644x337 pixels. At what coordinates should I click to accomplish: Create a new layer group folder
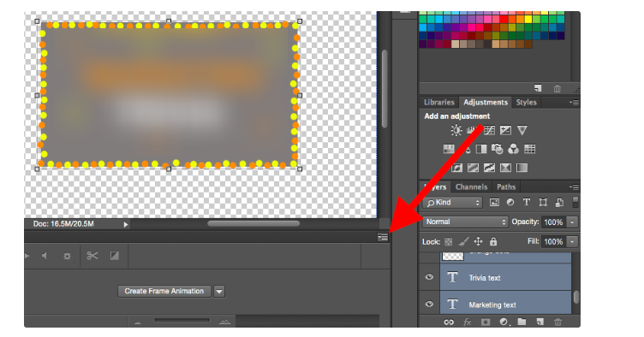[522, 322]
